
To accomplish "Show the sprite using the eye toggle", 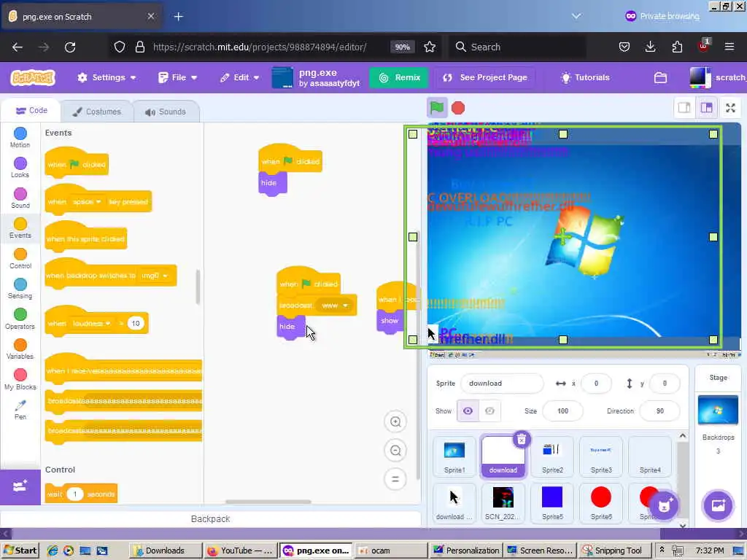I will coord(468,411).
